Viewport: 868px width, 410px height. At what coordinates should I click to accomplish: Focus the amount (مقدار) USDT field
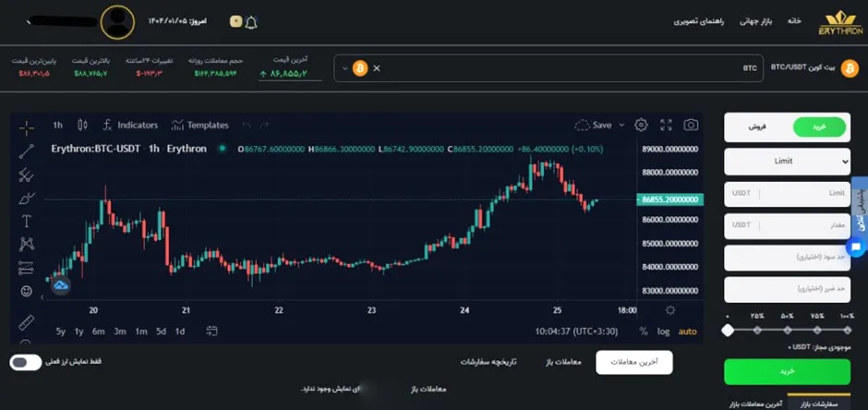pos(787,225)
